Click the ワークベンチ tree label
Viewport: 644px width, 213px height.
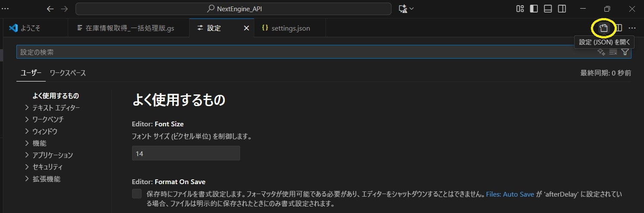[48, 119]
